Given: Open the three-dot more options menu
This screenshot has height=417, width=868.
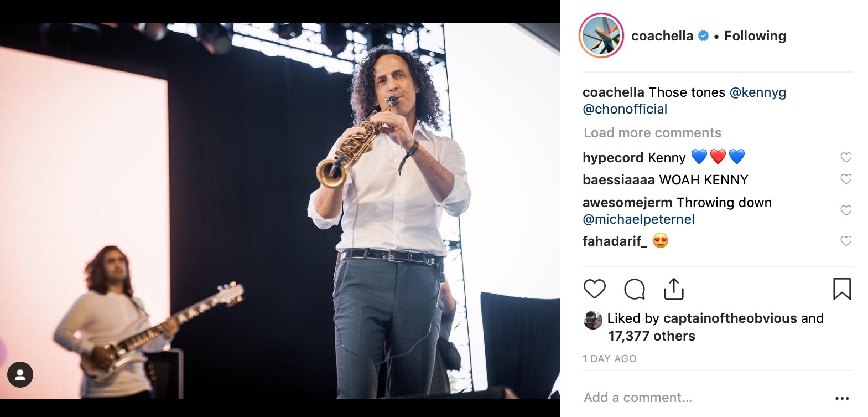Looking at the screenshot, I should [x=841, y=398].
